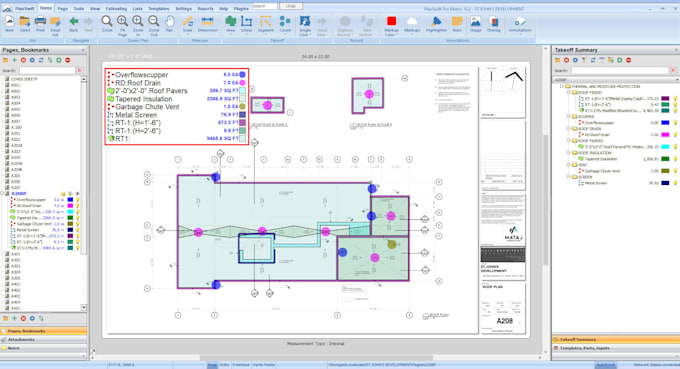
Task: Click the Pages search input field
Action: pyautogui.click(x=47, y=70)
